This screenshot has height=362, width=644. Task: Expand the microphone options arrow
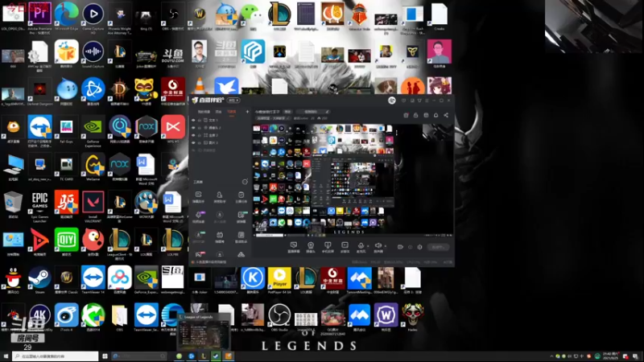point(368,246)
